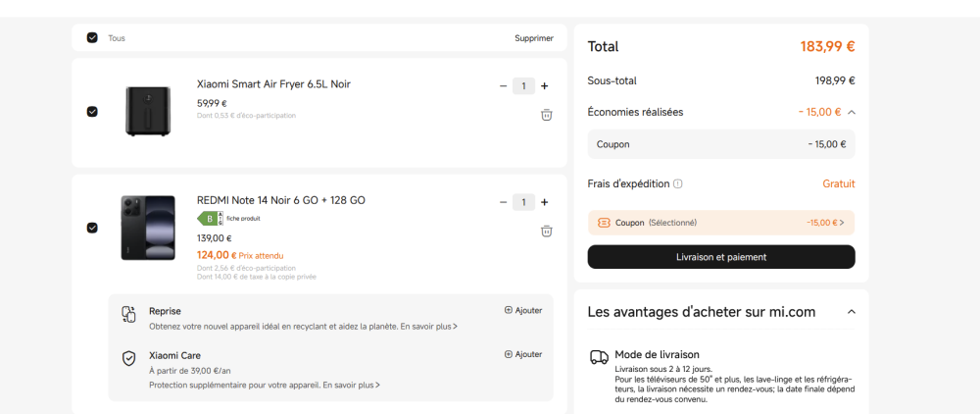Increase Air Fryer quantity with plus
980x414 pixels.
[545, 86]
